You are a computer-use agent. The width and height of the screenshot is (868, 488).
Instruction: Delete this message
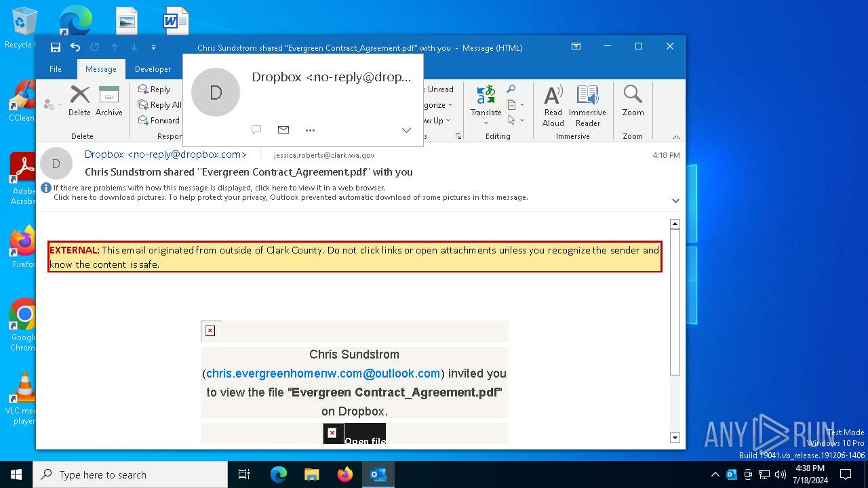[79, 101]
